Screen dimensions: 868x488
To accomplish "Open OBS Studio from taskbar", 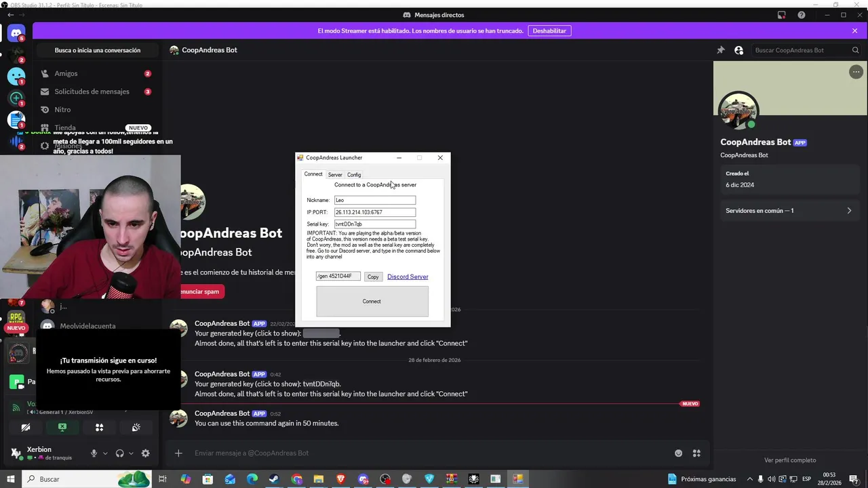I will point(385,479).
